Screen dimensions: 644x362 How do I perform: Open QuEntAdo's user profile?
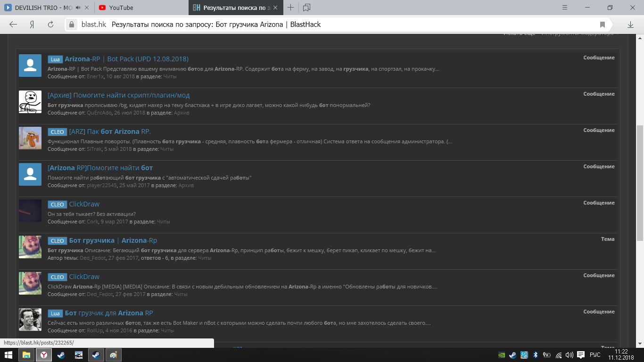99,113
